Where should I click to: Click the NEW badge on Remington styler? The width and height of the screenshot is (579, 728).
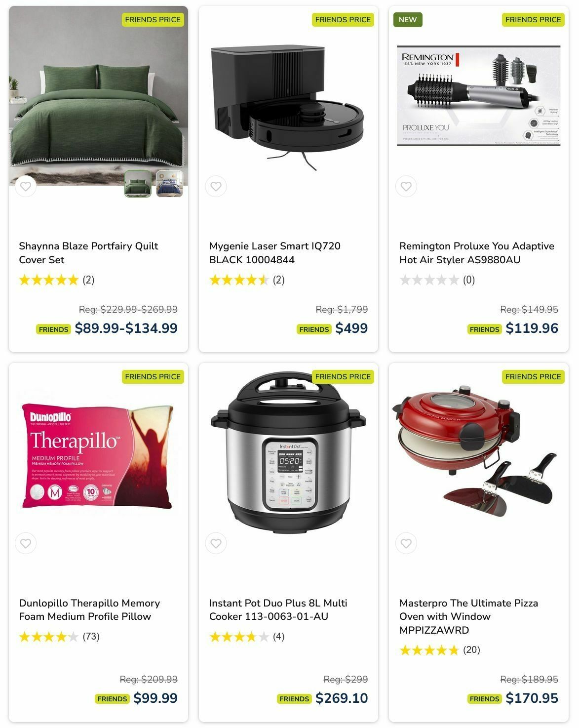pyautogui.click(x=408, y=20)
